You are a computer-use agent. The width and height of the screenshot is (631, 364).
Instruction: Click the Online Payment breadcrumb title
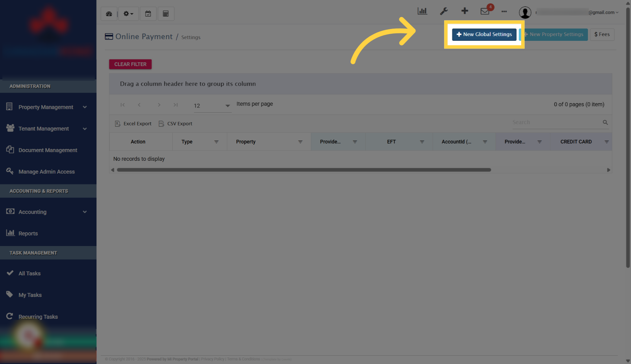pyautogui.click(x=144, y=36)
